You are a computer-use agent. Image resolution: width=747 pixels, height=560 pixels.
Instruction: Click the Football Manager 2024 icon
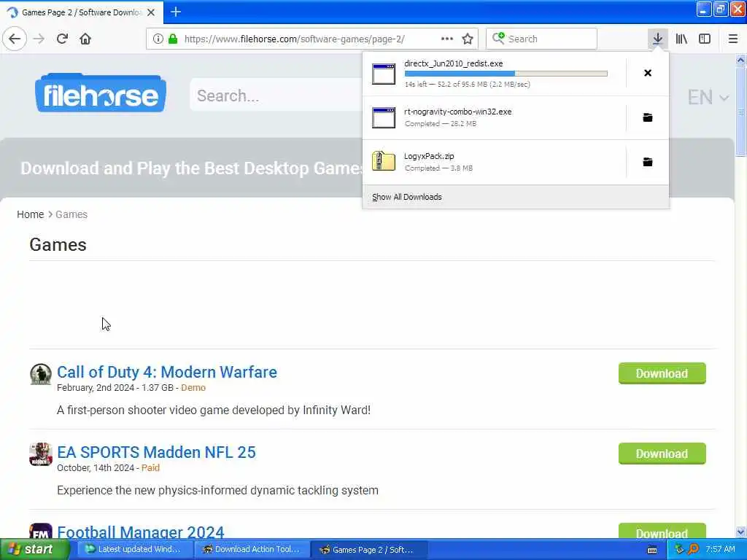[41, 531]
